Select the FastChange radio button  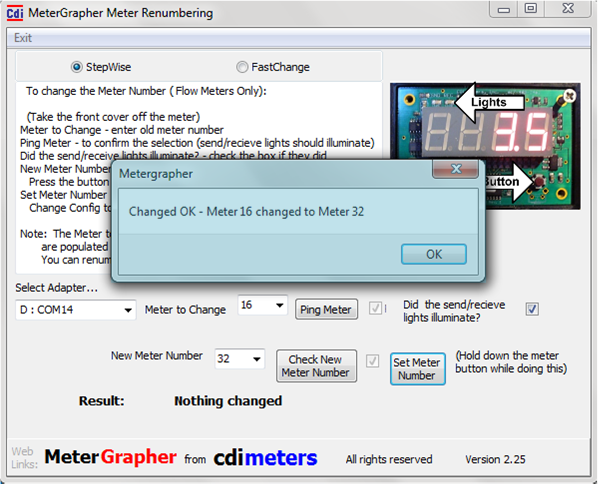pyautogui.click(x=242, y=67)
